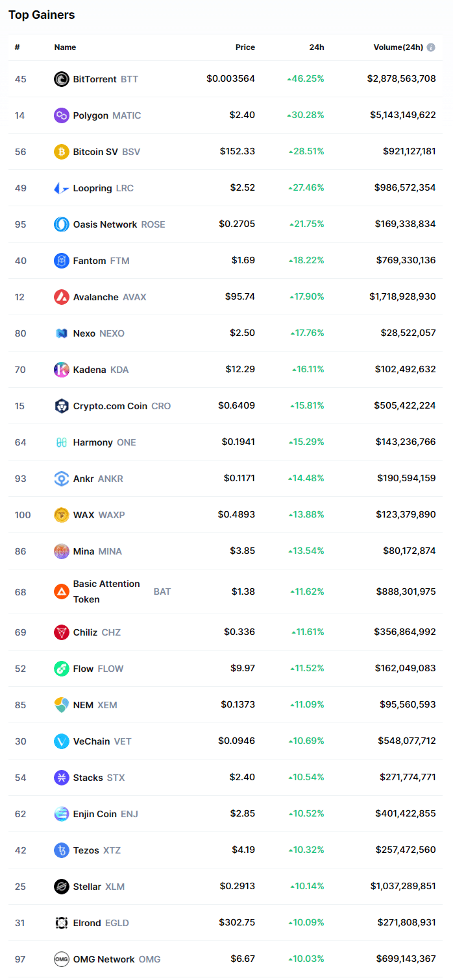Open the Fantom FTM coin link
Image resolution: width=453 pixels, height=980 pixels.
(90, 261)
